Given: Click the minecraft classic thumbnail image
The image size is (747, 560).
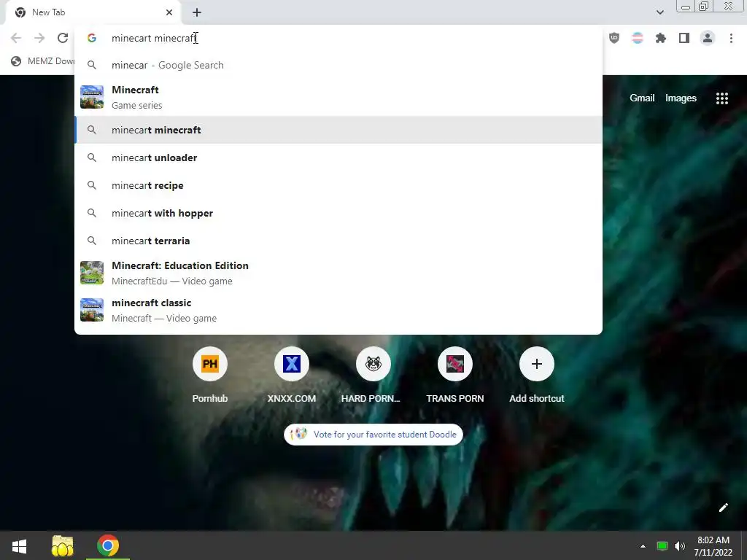Looking at the screenshot, I should pos(92,310).
